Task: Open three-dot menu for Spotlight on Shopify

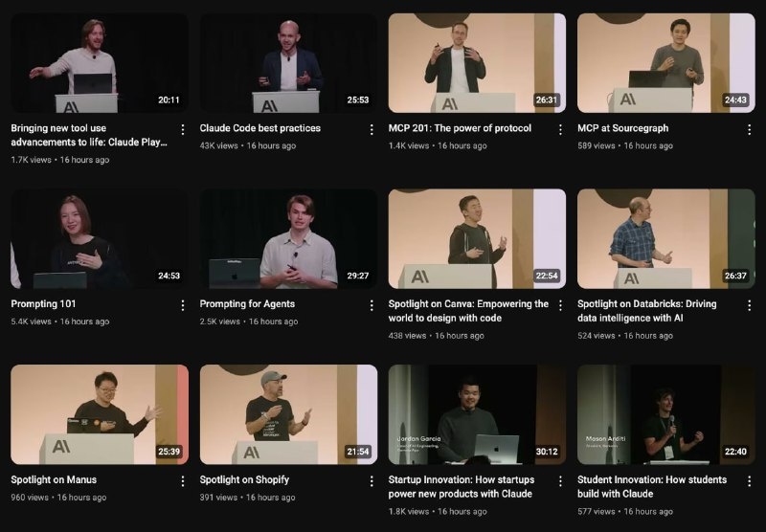Action: tap(372, 480)
